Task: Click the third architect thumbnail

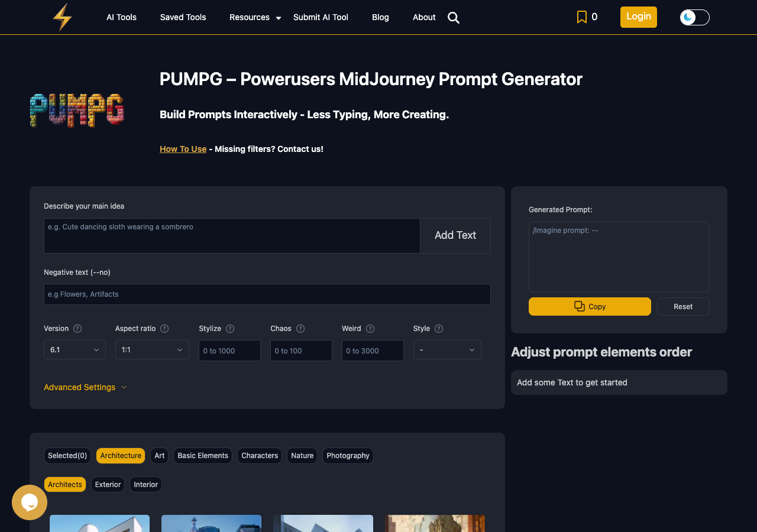Action: [323, 523]
